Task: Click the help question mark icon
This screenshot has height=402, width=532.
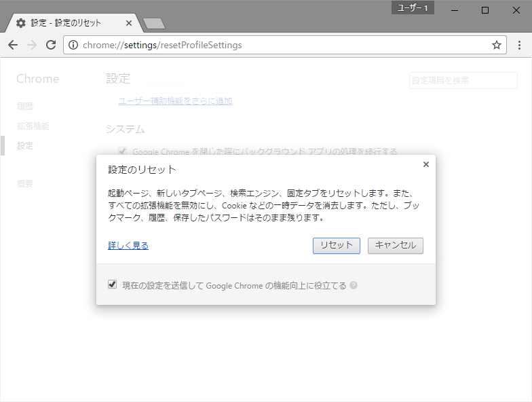Action: [353, 285]
